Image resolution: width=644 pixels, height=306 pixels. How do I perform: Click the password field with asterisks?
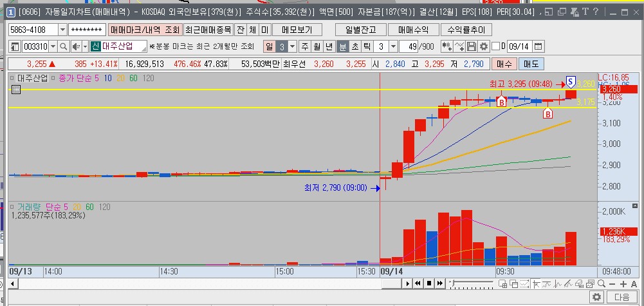pos(87,30)
